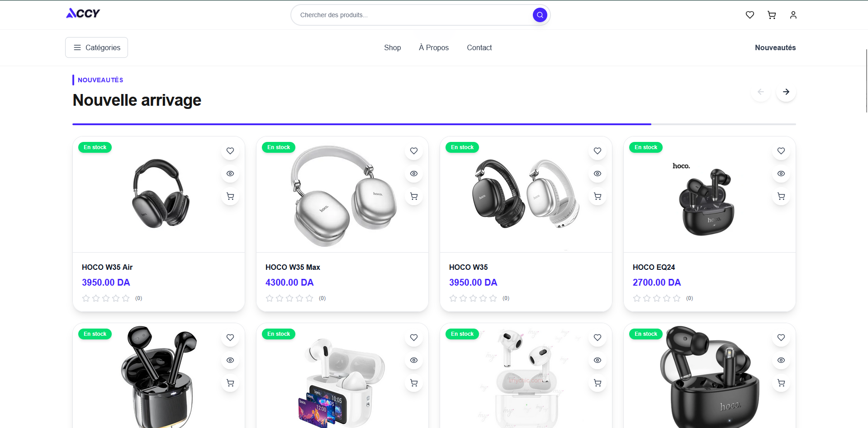868x428 pixels.
Task: Click the purple search icon button
Action: tap(540, 15)
